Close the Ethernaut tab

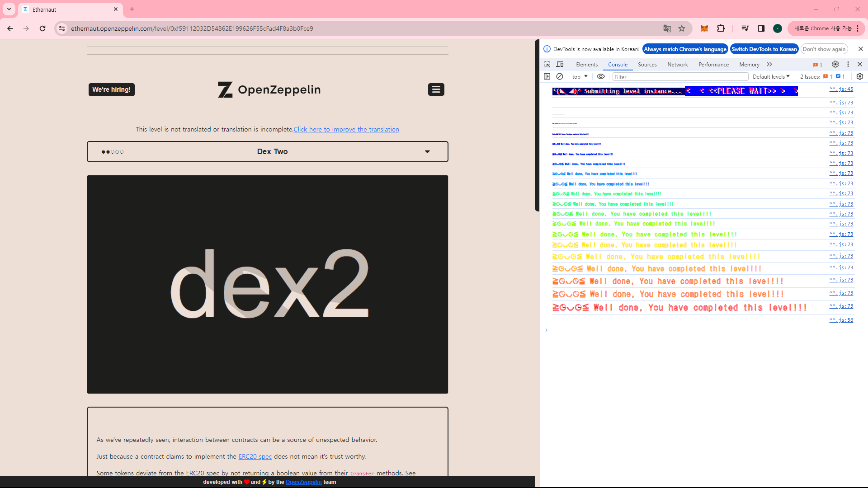(x=116, y=9)
